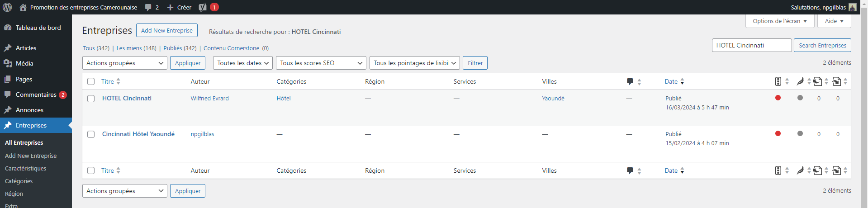868x208 pixels.
Task: Sort by comments icon in header
Action: [x=634, y=81]
